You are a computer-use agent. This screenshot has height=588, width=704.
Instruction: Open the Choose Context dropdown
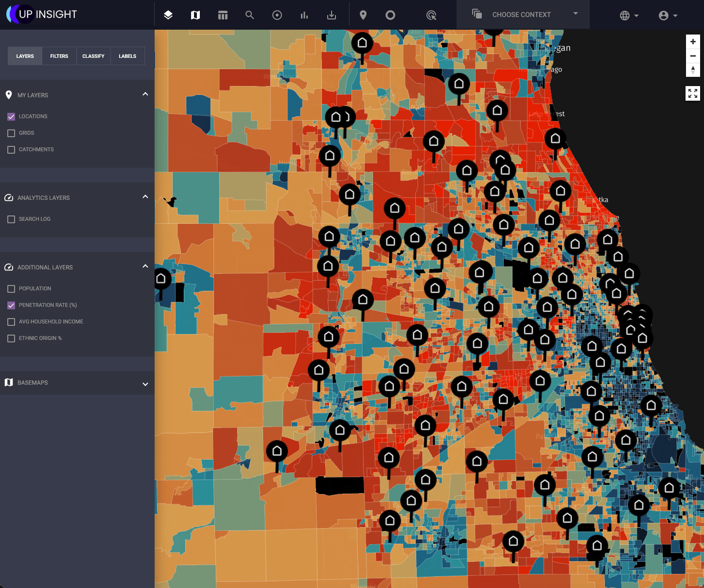pos(523,15)
